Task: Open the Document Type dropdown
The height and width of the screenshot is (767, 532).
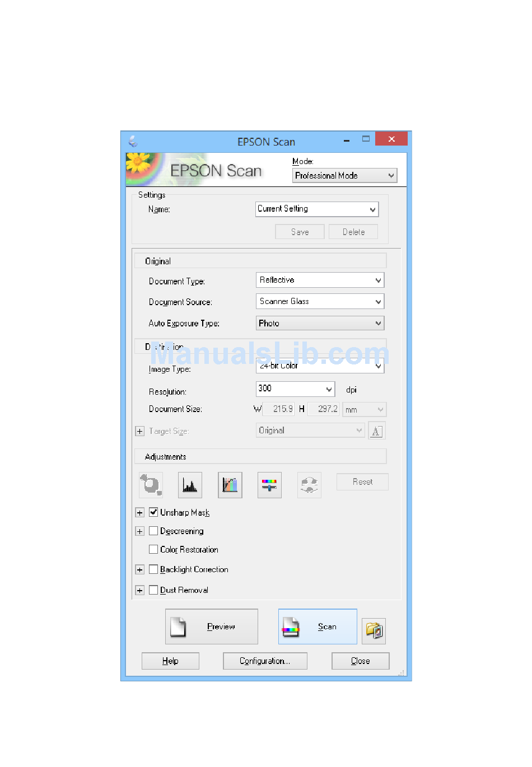Action: (x=320, y=280)
